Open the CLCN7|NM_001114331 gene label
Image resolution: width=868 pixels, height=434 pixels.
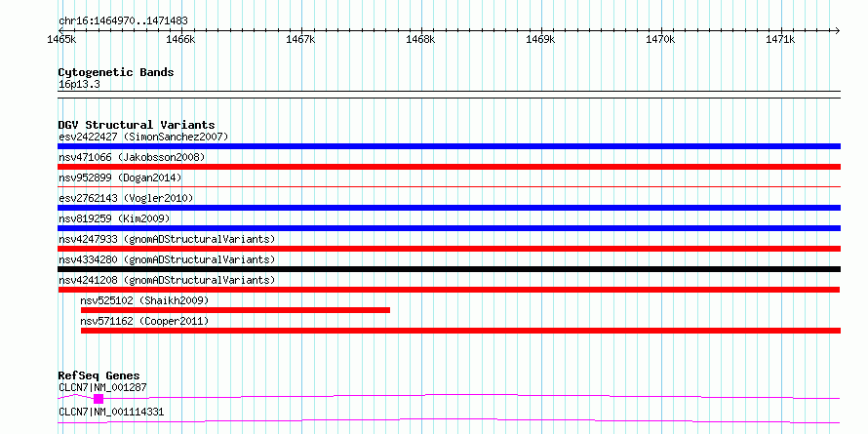pos(111,413)
